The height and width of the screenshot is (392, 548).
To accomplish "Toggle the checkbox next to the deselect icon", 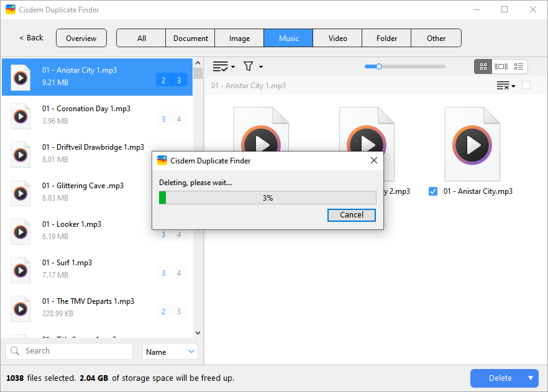I will (x=526, y=85).
